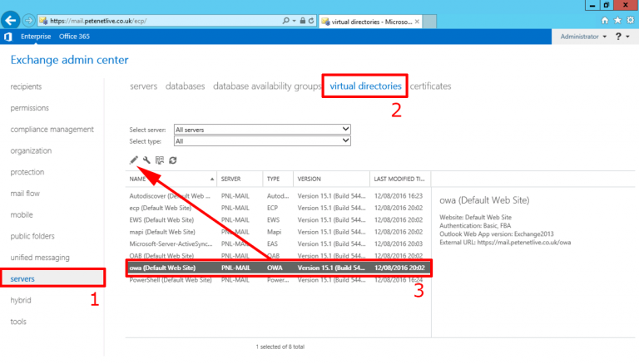Switch to the databases tab
The height and width of the screenshot is (364, 639).
pyautogui.click(x=185, y=86)
